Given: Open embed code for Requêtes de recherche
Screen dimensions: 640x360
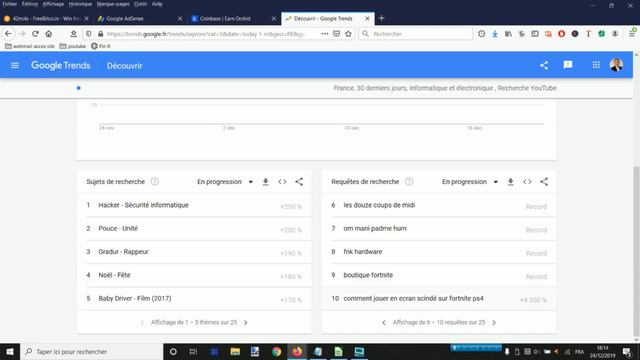Looking at the screenshot, I should click(527, 182).
